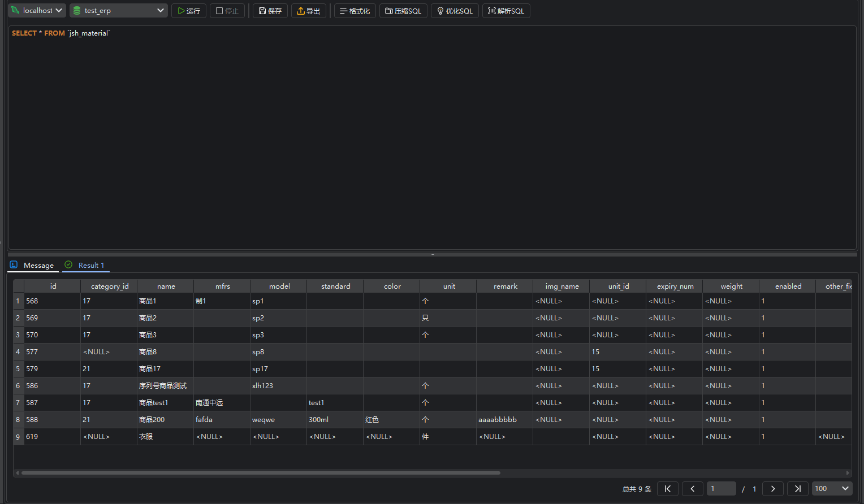This screenshot has width=864, height=504.
Task: Click the color cell 红色
Action: click(x=392, y=420)
